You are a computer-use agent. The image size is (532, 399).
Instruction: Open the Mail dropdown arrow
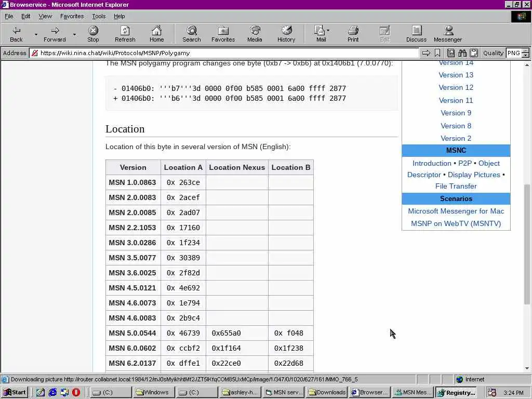(x=328, y=31)
